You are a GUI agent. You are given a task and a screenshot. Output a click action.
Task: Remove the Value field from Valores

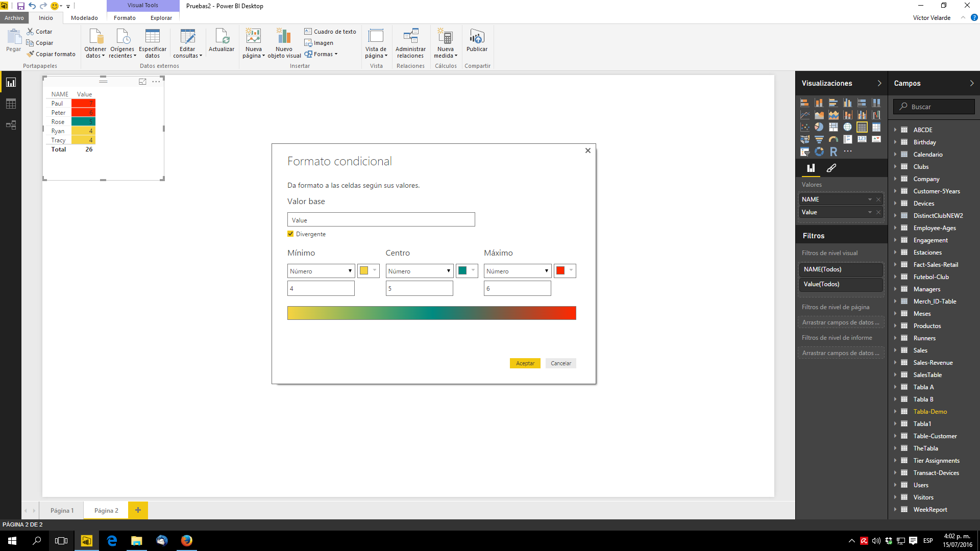(878, 212)
